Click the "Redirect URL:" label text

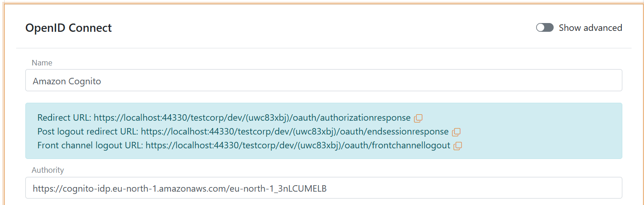click(64, 118)
